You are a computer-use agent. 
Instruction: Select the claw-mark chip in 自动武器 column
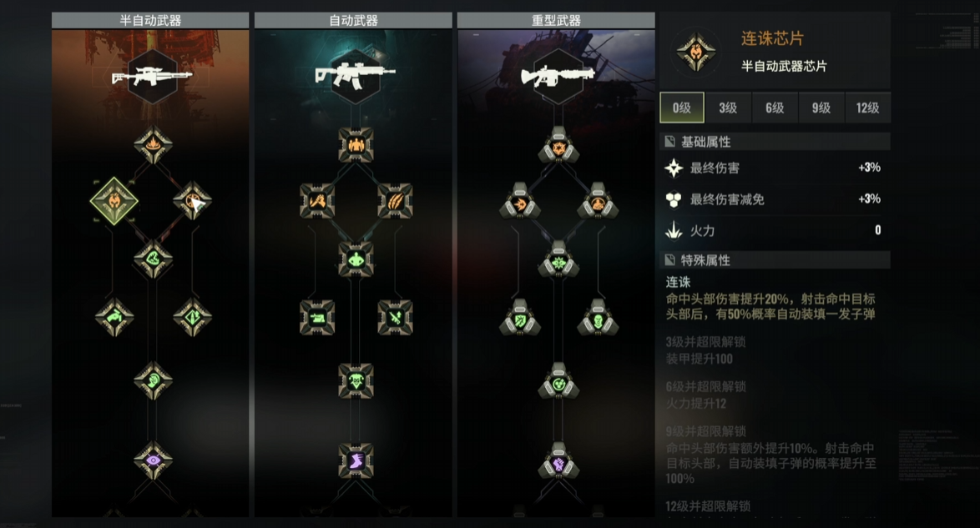pyautogui.click(x=395, y=200)
